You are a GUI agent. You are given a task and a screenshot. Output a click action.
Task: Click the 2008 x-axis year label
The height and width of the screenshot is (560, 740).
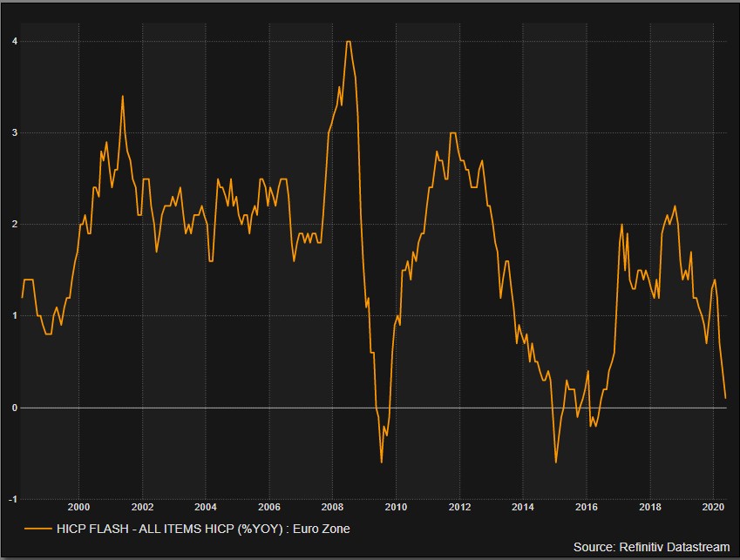(332, 506)
